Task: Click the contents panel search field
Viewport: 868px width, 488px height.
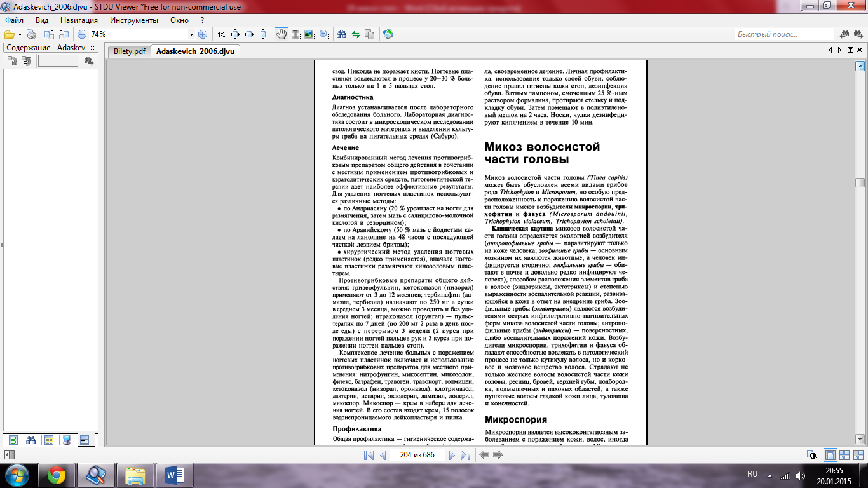Action: point(58,61)
